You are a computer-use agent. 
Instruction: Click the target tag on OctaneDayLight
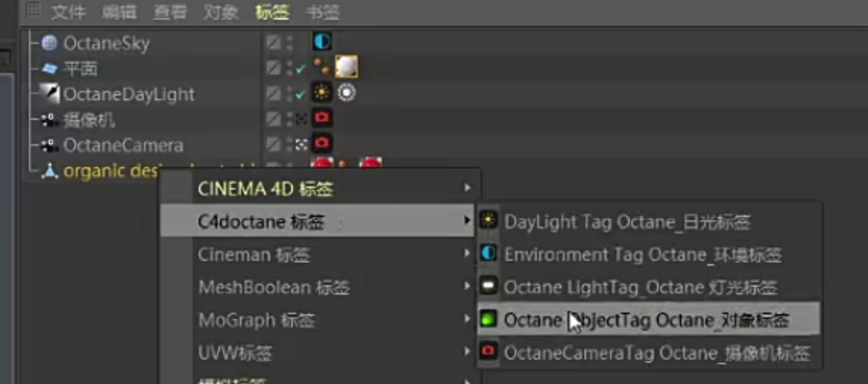(347, 93)
